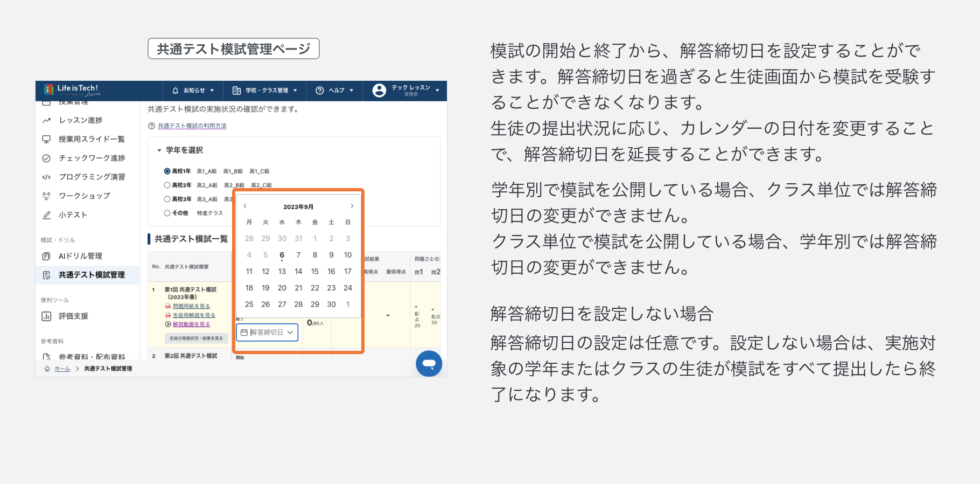Open the ヘルプ dropdown menu

(x=334, y=91)
